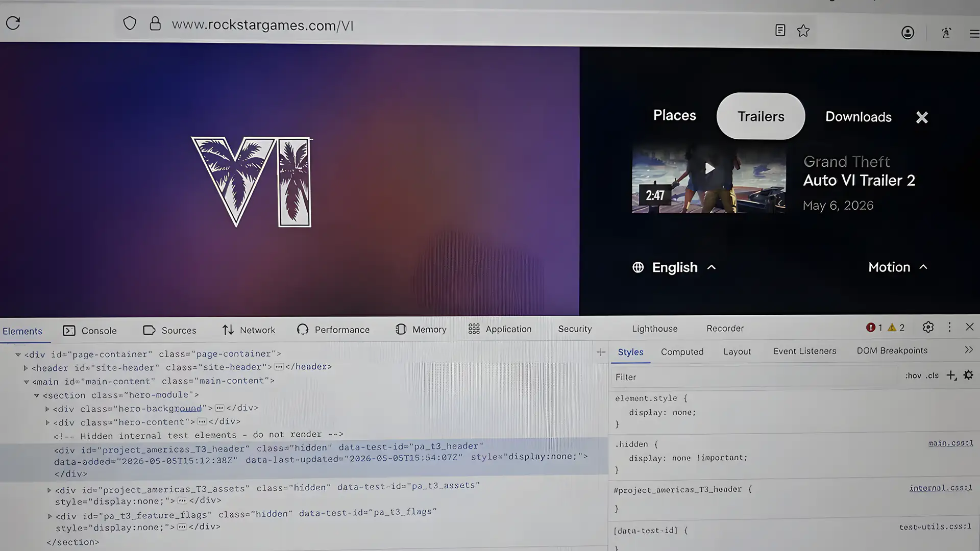Image resolution: width=980 pixels, height=551 pixels.
Task: Switch to the DOM Breakpoints tab
Action: 892,350
